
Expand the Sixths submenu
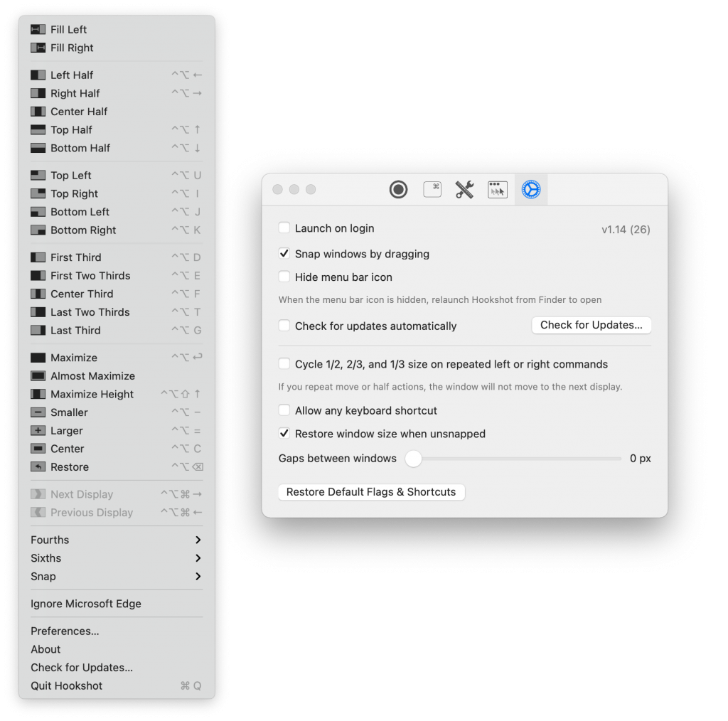click(x=117, y=558)
